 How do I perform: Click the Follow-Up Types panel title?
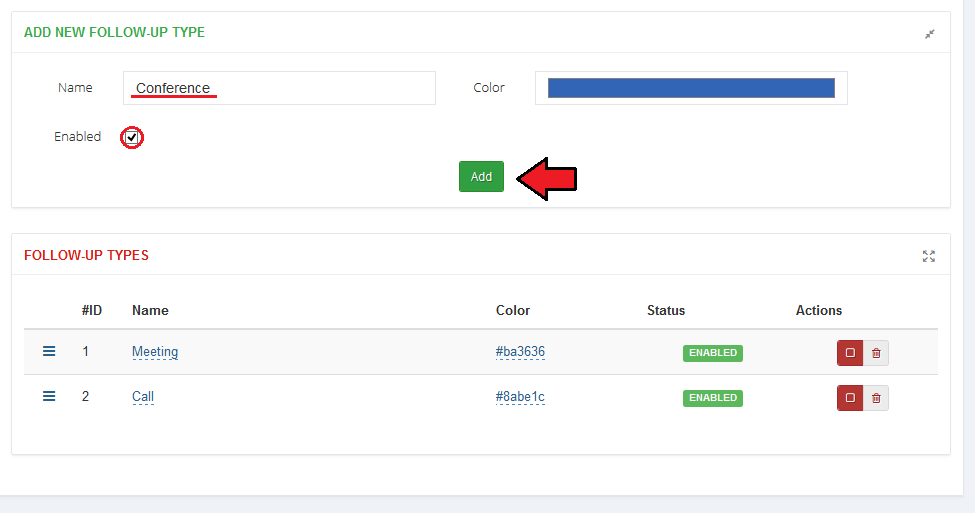pyautogui.click(x=86, y=256)
